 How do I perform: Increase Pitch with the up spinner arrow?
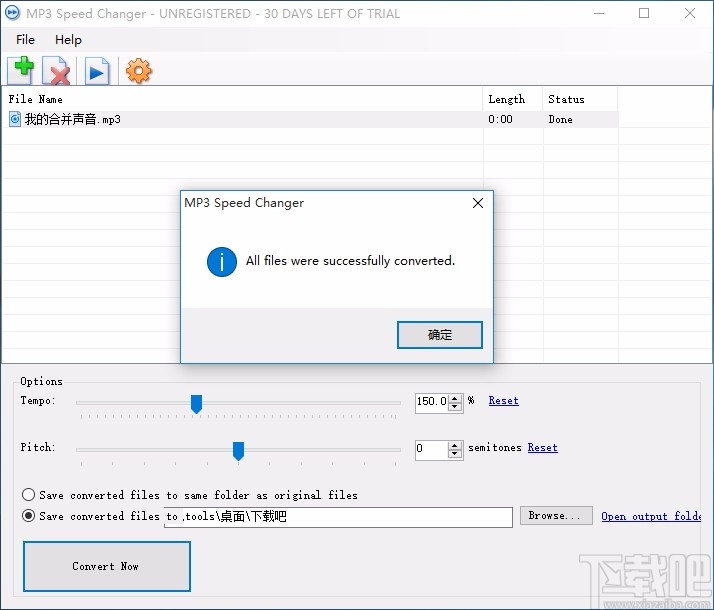pyautogui.click(x=455, y=445)
